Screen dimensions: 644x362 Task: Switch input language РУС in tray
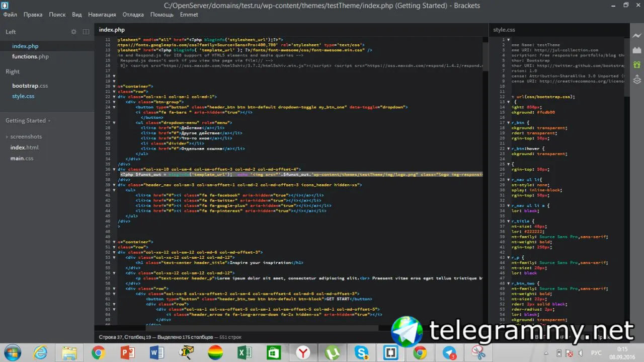click(596, 353)
